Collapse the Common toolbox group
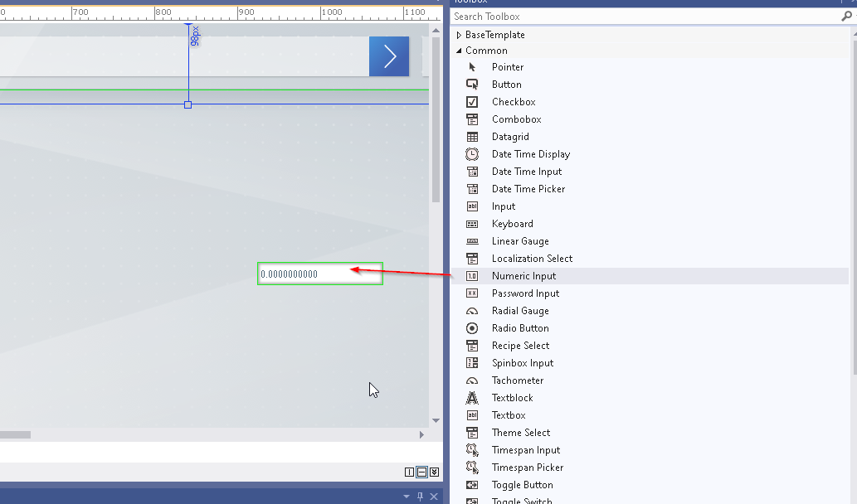 click(459, 51)
